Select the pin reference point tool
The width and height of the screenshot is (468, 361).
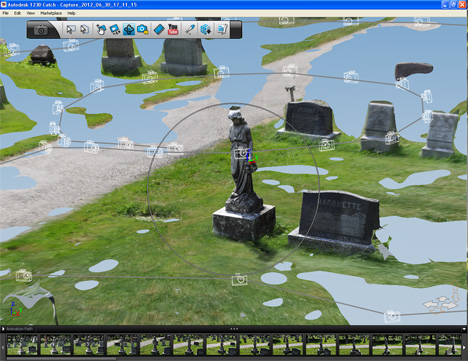190,29
